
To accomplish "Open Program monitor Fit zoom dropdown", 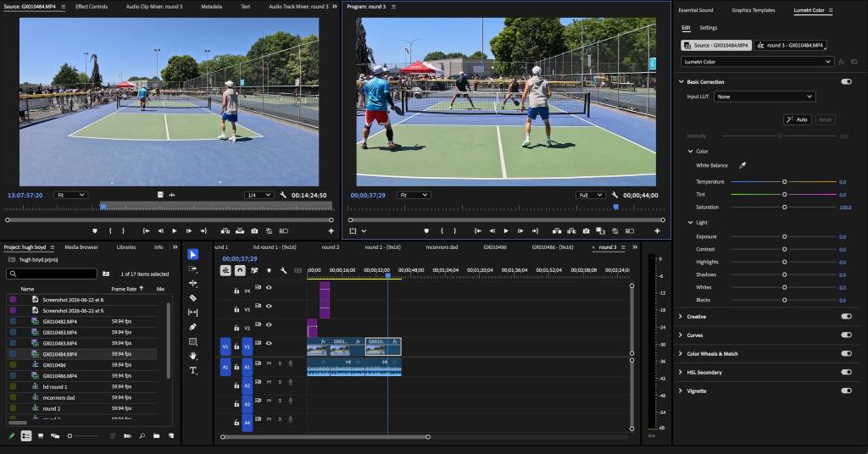I will point(413,195).
